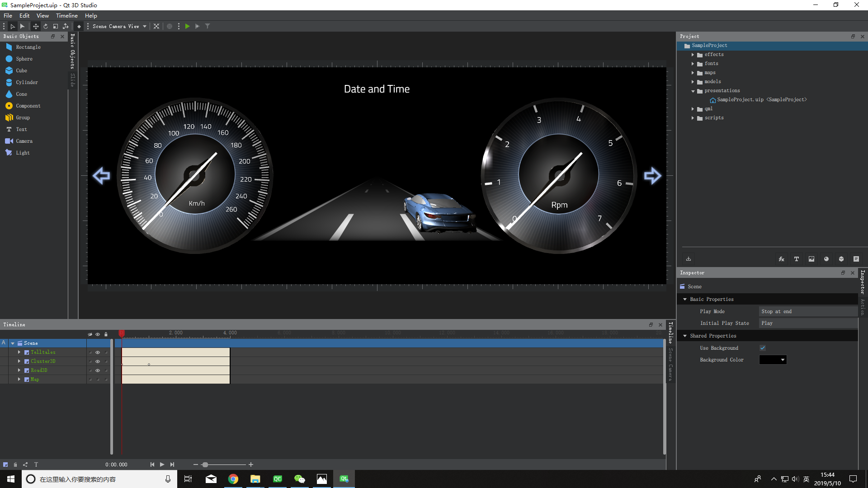Hide the Road3D layer visibility eye
868x488 pixels.
(x=98, y=370)
